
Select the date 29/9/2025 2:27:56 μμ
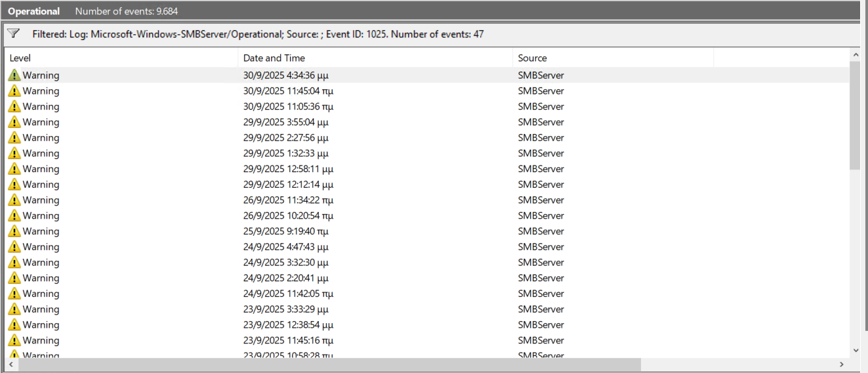286,138
